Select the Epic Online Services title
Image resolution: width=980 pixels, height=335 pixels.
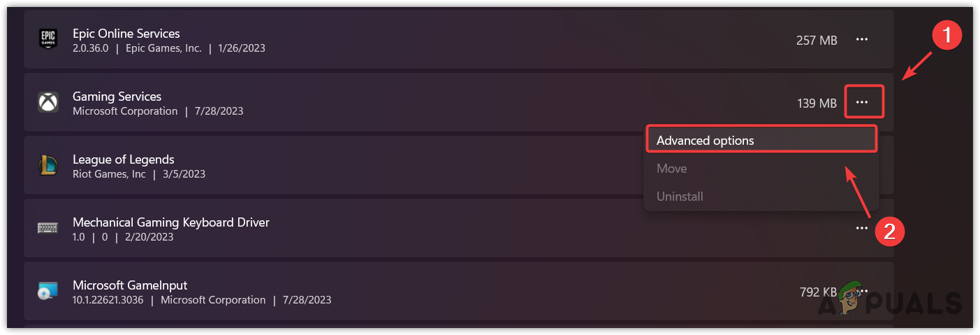(x=126, y=34)
